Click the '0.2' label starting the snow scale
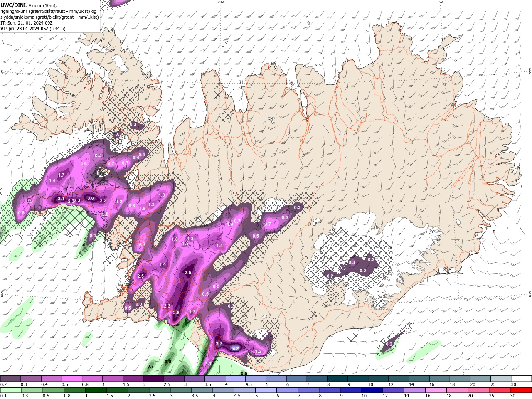532x399 pixels. pyautogui.click(x=3, y=384)
